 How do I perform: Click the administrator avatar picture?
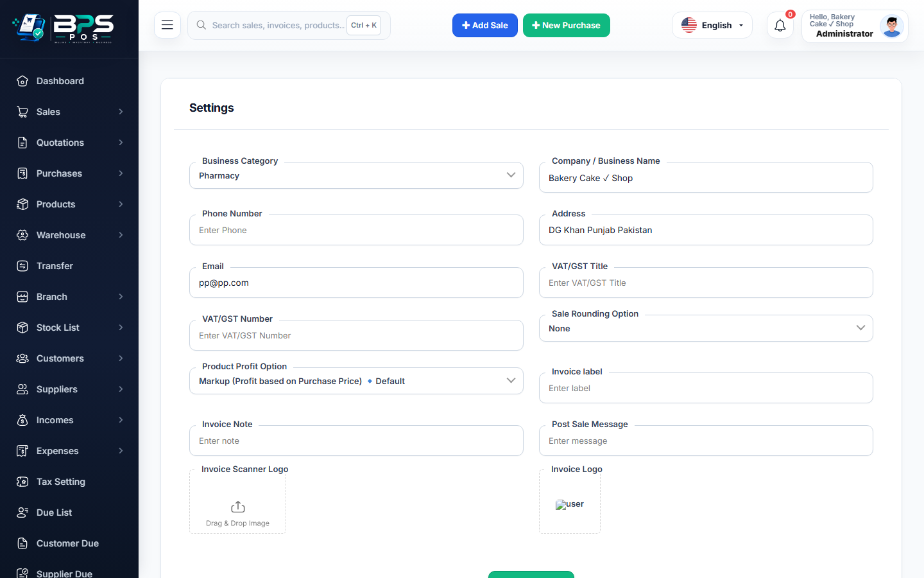tap(892, 26)
